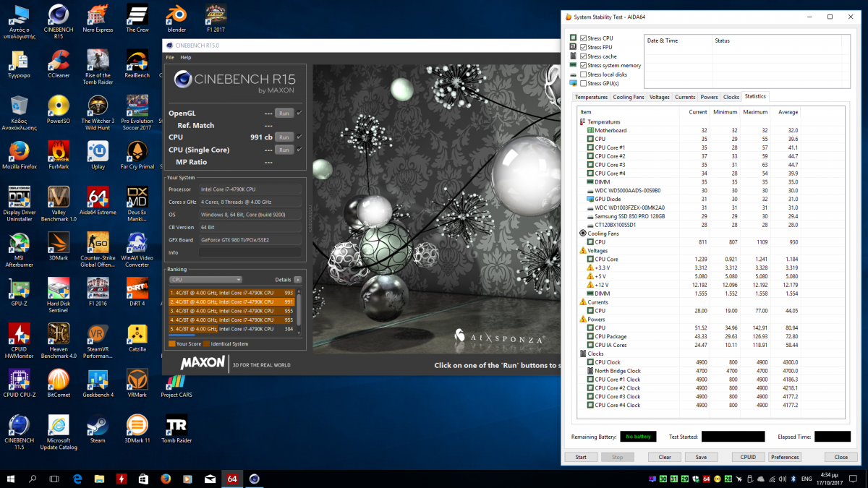Select the MSI Afterburner desktop icon

pyautogui.click(x=20, y=249)
